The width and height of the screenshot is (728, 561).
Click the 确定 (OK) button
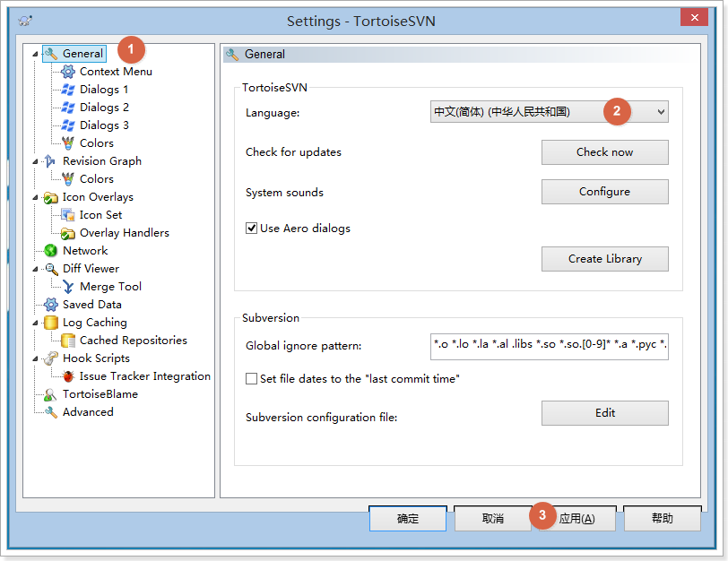[408, 518]
